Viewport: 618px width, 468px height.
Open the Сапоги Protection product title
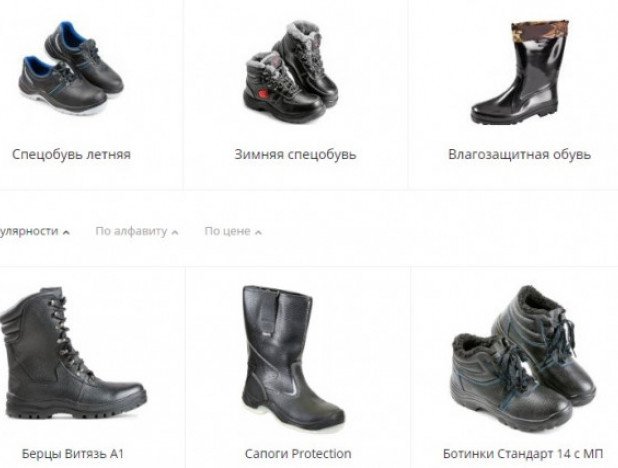click(x=298, y=454)
